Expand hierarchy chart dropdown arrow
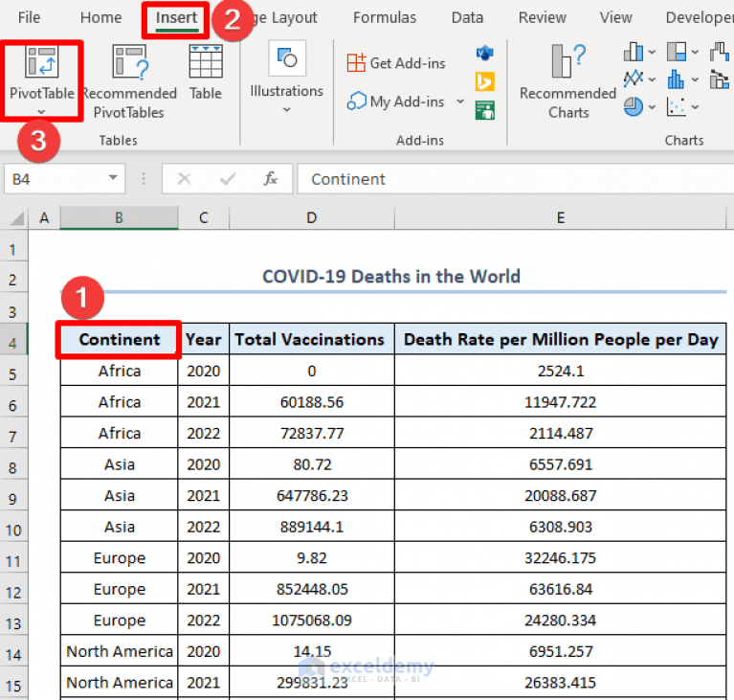Viewport: 734px width, 700px height. (695, 52)
